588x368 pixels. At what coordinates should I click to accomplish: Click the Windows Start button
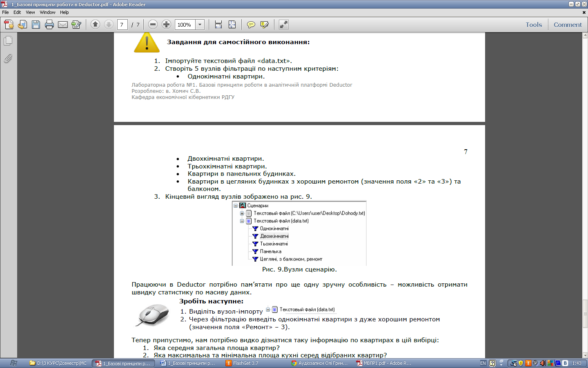13,363
